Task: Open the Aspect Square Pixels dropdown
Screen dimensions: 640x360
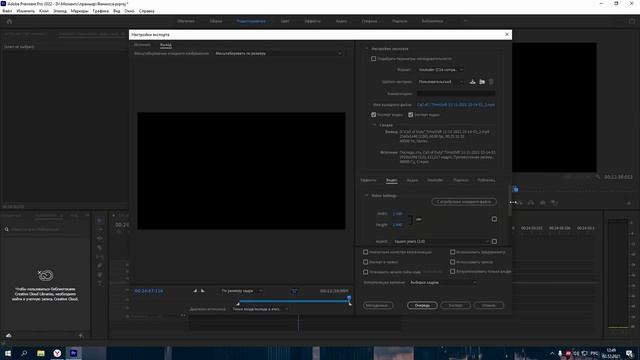Action: pyautogui.click(x=440, y=242)
